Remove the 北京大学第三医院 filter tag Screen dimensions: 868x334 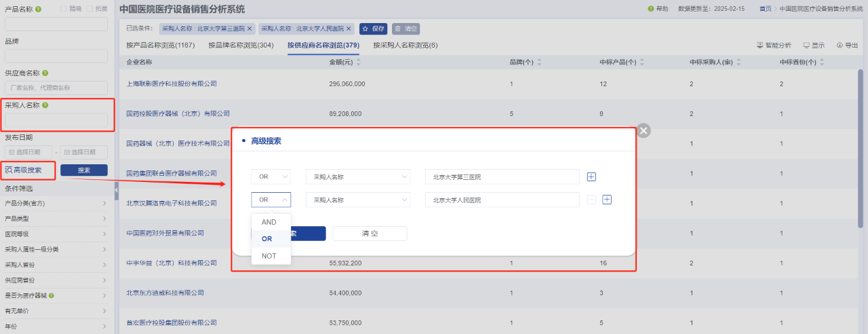250,29
